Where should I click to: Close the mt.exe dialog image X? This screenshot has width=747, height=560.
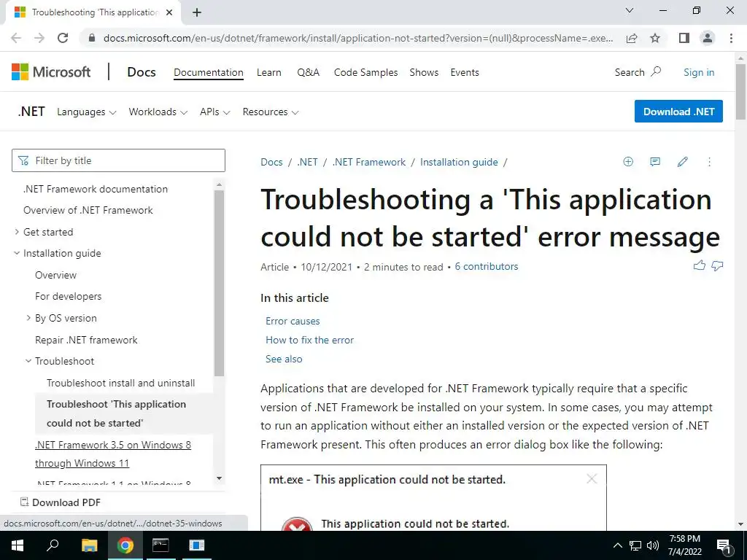coord(592,478)
